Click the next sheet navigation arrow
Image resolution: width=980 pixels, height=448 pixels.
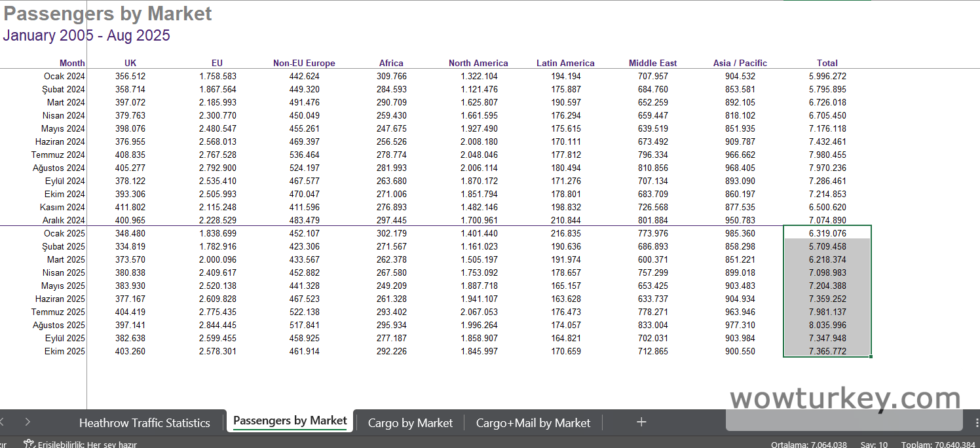tap(28, 422)
